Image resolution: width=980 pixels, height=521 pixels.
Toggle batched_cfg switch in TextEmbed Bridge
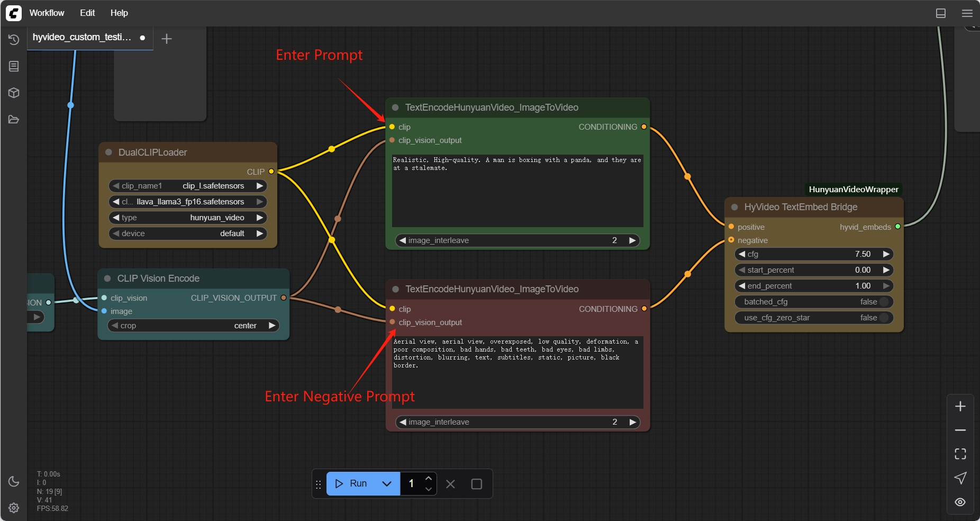pyautogui.click(x=884, y=302)
